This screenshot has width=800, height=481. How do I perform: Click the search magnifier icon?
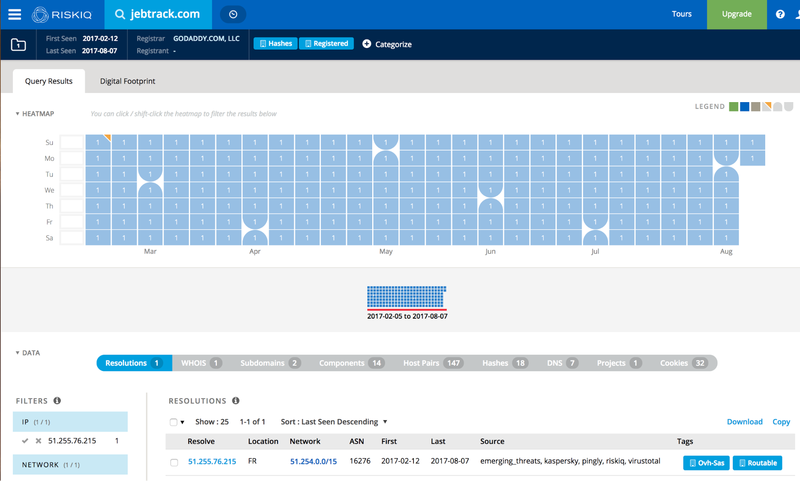pos(120,14)
